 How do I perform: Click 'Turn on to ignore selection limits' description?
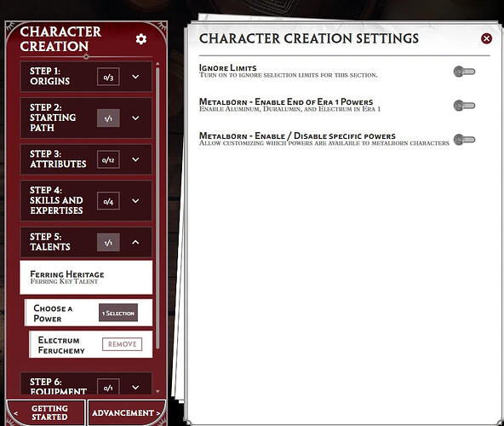click(289, 75)
